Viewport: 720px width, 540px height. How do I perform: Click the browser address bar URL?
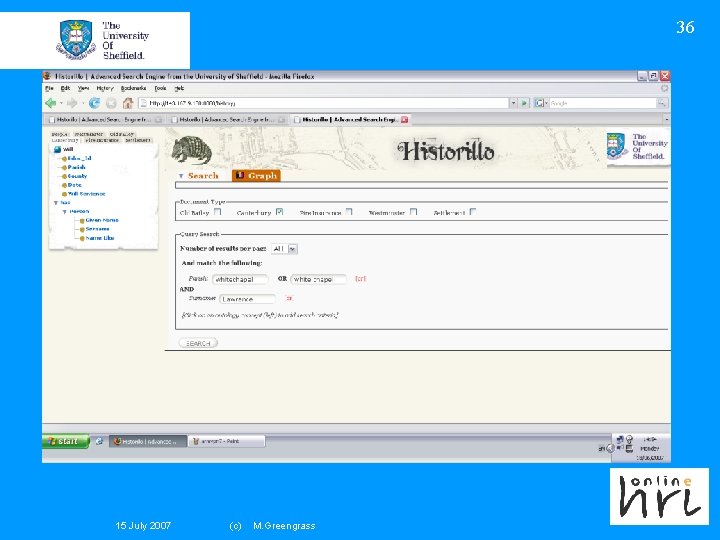(x=324, y=103)
